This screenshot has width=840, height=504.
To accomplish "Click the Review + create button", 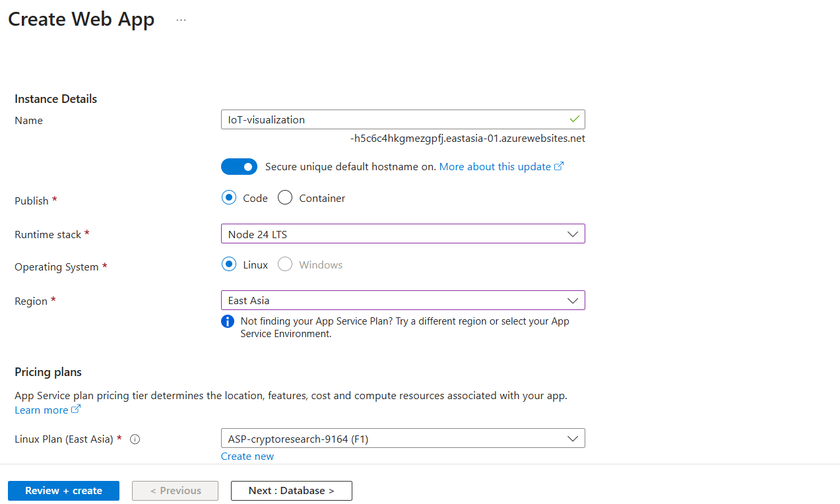I will pyautogui.click(x=63, y=491).
